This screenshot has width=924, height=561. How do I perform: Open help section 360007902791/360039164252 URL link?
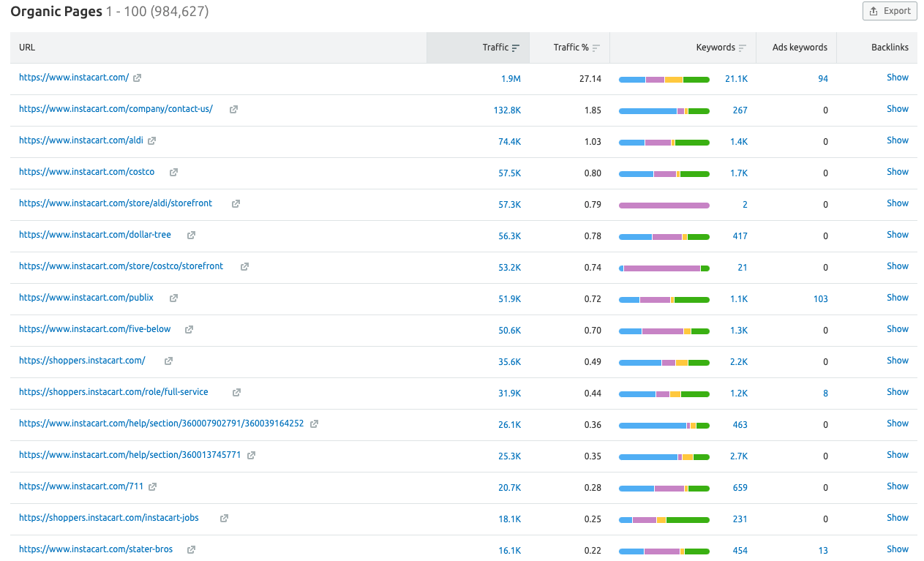click(162, 423)
